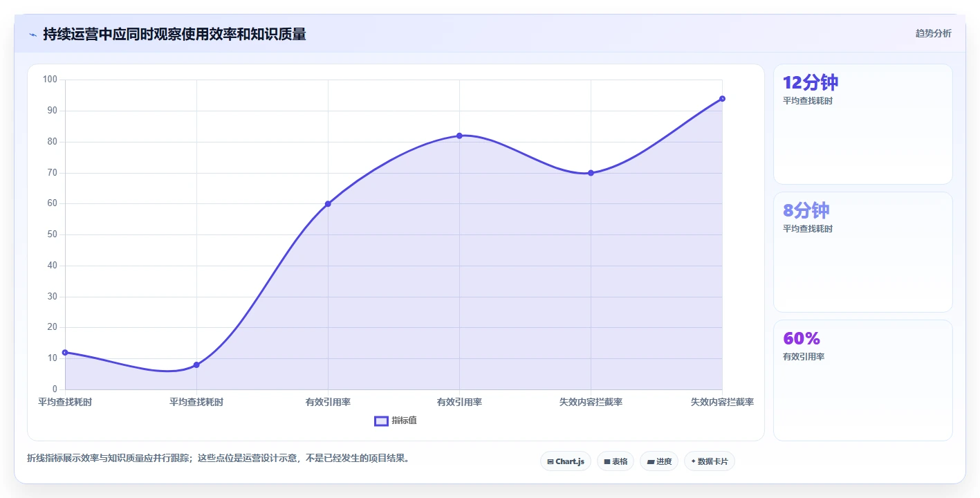
Task: Select the 数据卡片 tag chip
Action: 709,461
